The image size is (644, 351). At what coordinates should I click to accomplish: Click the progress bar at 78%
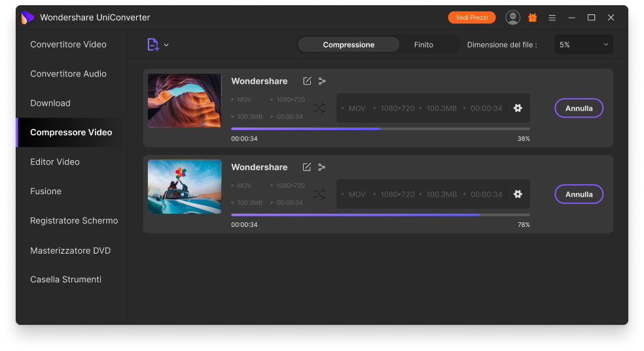click(x=380, y=215)
